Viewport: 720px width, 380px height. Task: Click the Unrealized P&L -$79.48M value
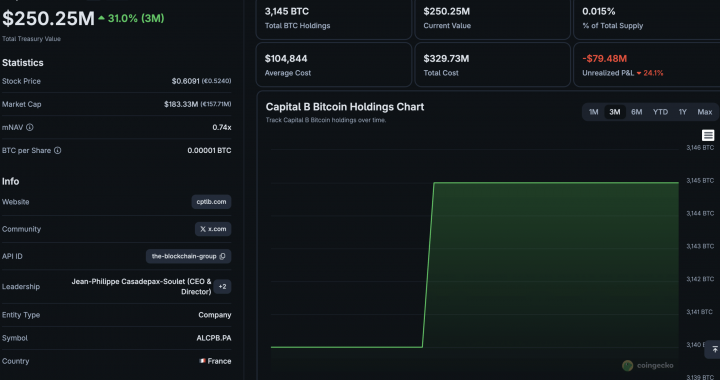[604, 58]
